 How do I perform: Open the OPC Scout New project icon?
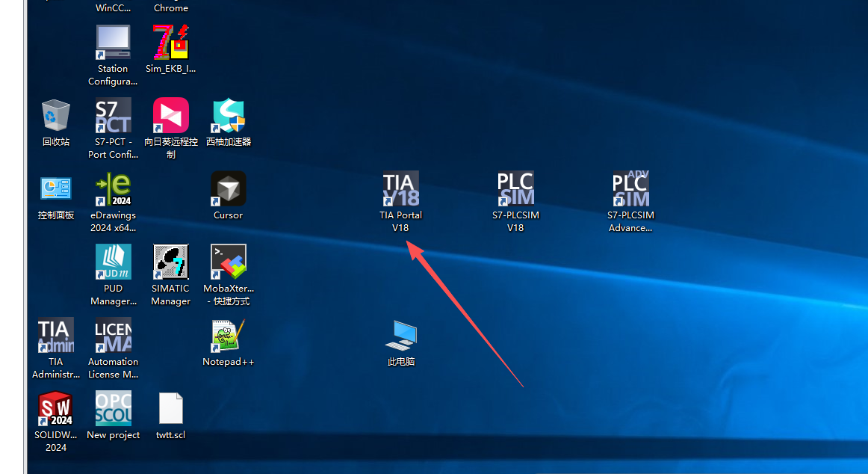(x=113, y=409)
